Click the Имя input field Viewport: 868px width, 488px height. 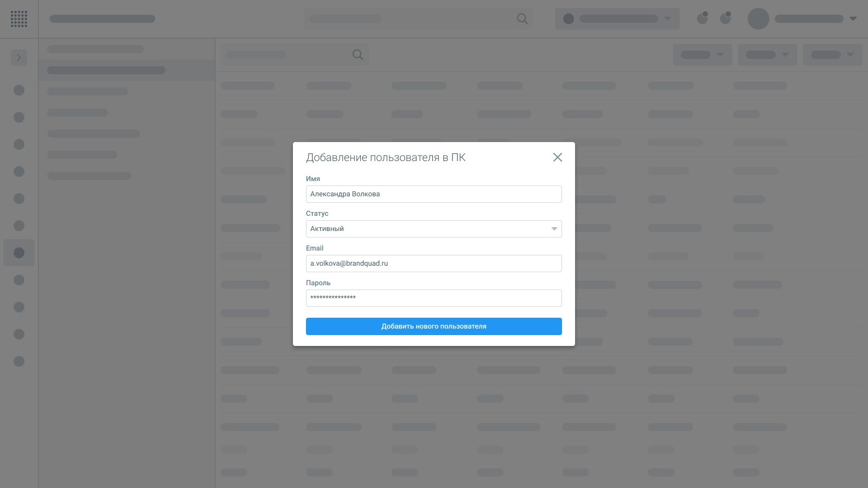pyautogui.click(x=433, y=194)
